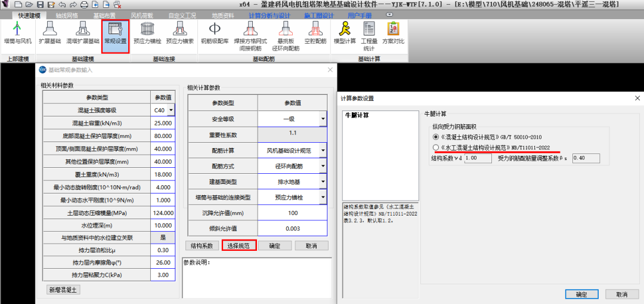Click the New file icon in title bar

[x=18, y=5]
